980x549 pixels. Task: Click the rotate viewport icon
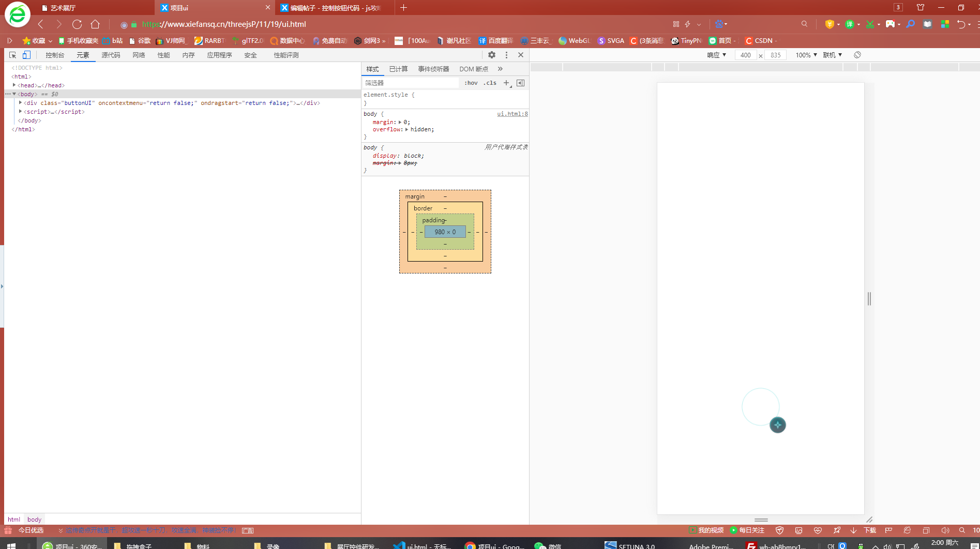pyautogui.click(x=857, y=55)
